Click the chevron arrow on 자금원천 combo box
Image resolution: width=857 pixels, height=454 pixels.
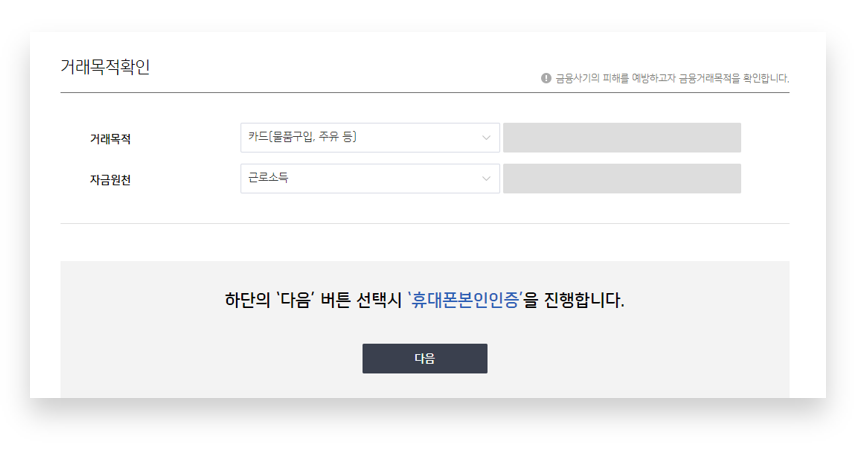click(486, 179)
